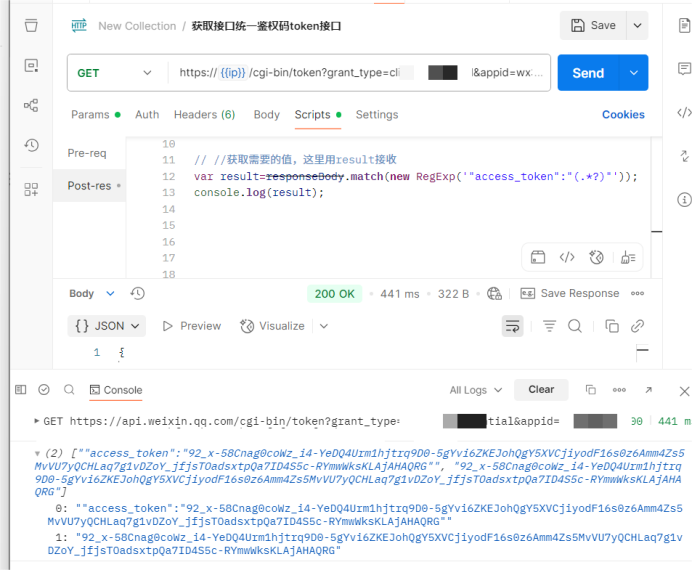Open the Mock servers sidebar icon
The image size is (693, 570).
click(x=31, y=65)
